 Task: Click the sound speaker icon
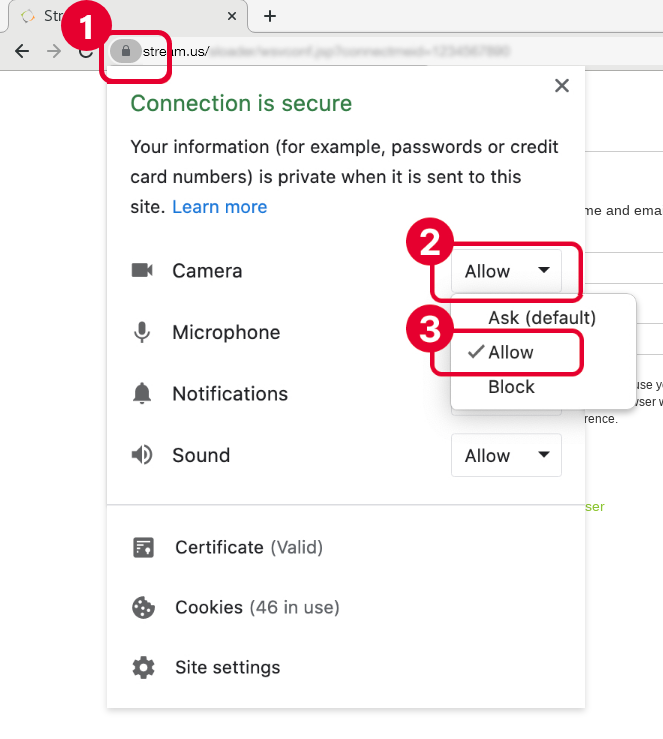[x=142, y=455]
